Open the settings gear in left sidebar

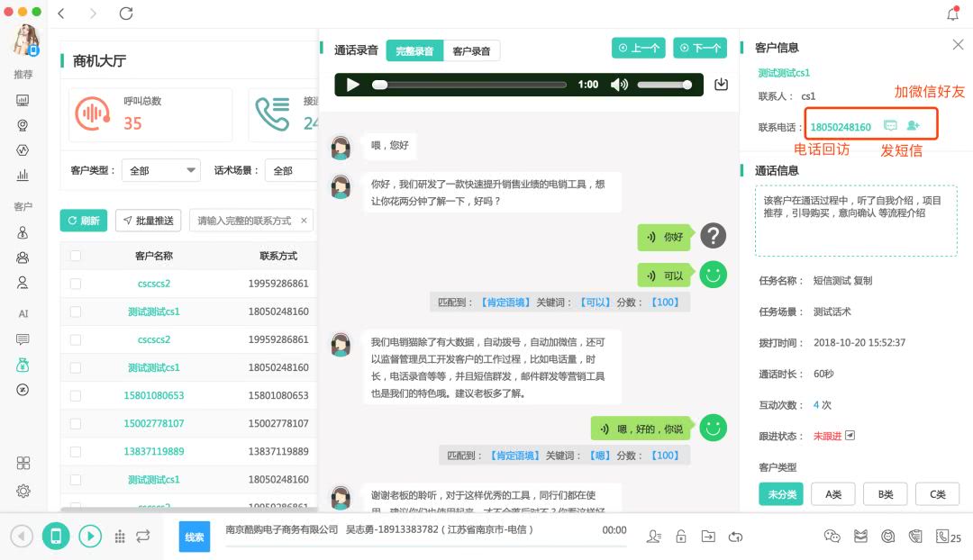[23, 492]
